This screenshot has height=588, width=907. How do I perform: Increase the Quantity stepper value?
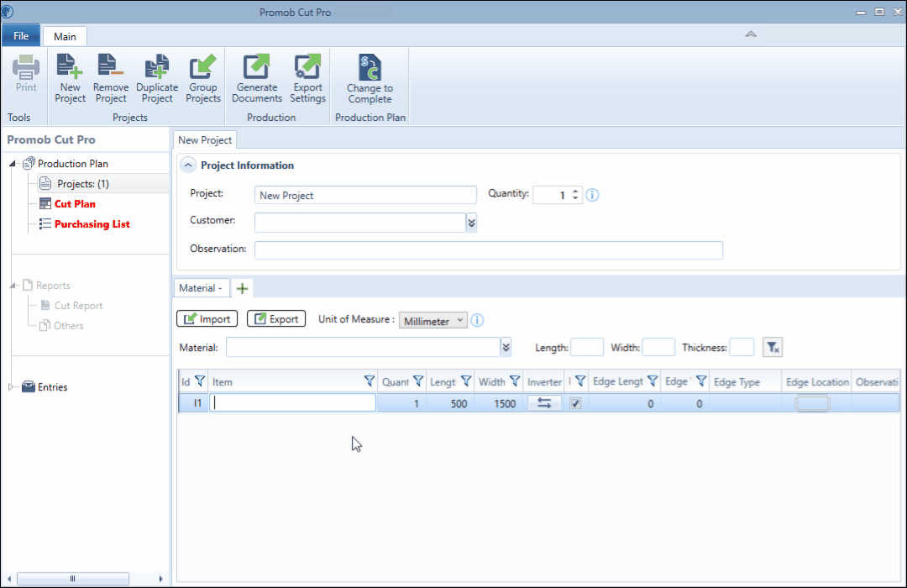(x=575, y=191)
